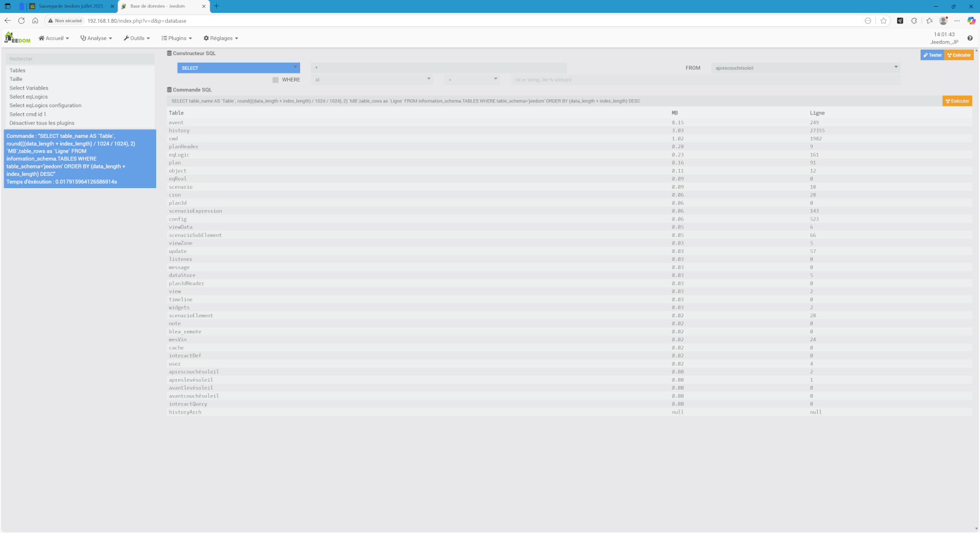
Task: Click the 27355 line count value
Action: coord(817,130)
